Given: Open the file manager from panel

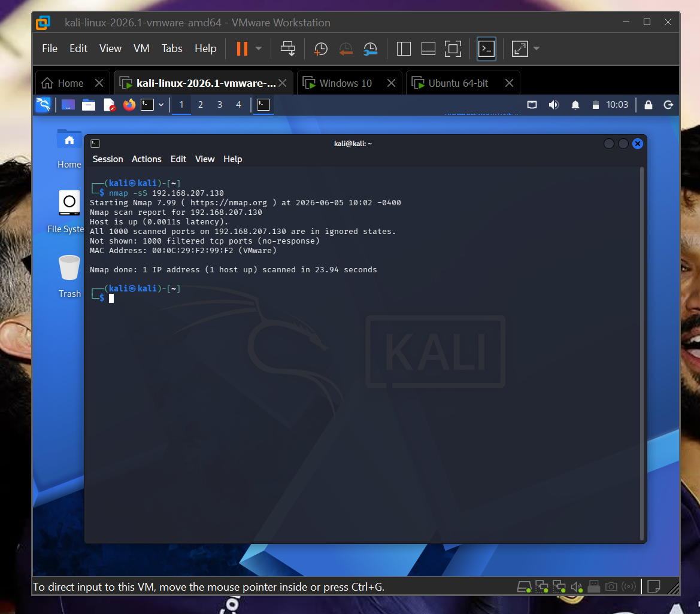Looking at the screenshot, I should 89,105.
